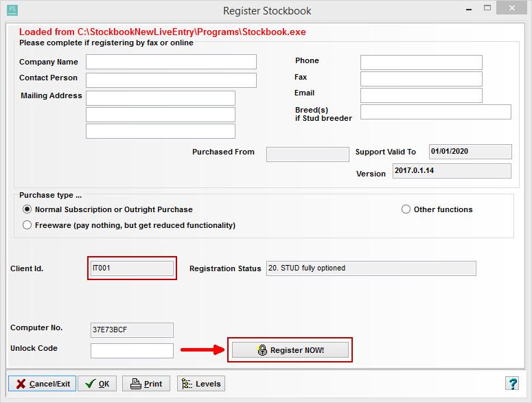The image size is (532, 403).
Task: Focus the first Mailing Address line
Action: pos(161,98)
